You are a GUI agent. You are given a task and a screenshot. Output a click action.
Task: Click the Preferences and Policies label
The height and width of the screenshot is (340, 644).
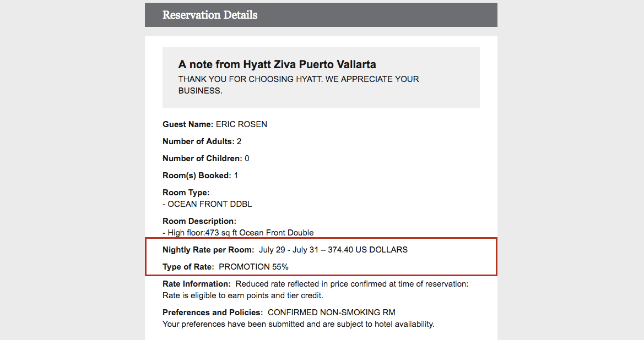213,312
